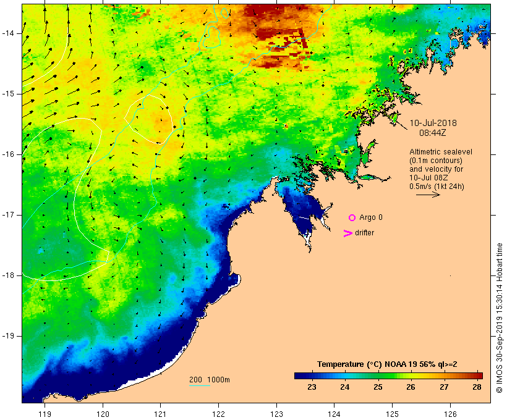Click the magenta Argo circle legend marker
507x420 pixels.
[352, 218]
